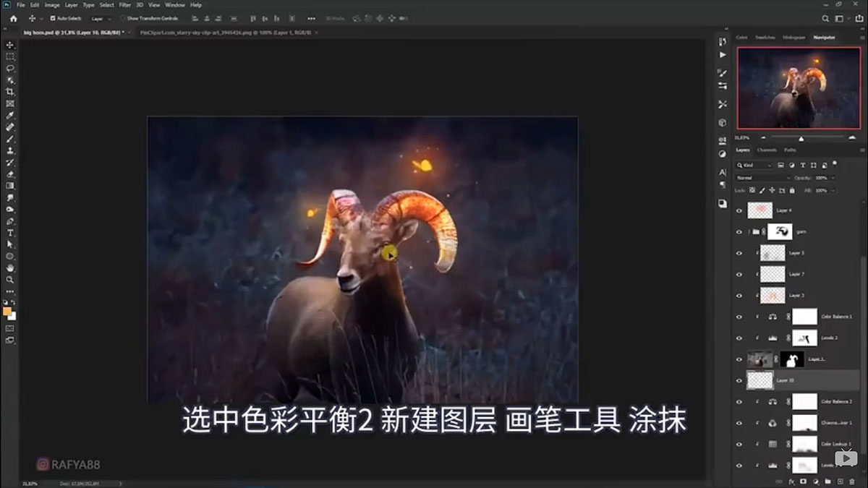Select the Move tool
Image resolution: width=868 pixels, height=488 pixels.
point(9,44)
